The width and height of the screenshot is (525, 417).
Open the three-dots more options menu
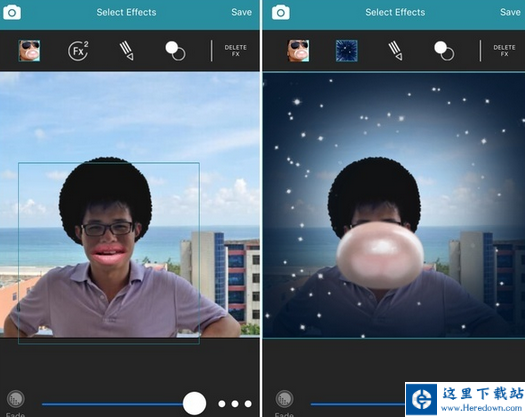[235, 404]
